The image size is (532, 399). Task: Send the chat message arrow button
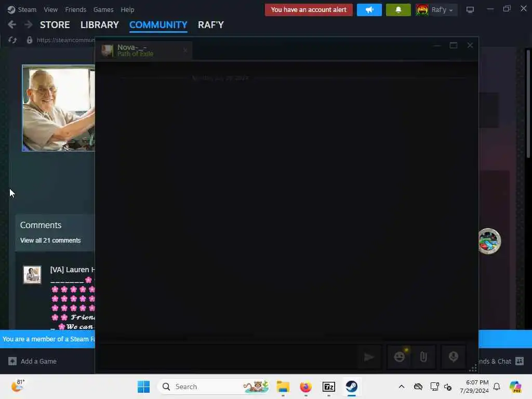[x=369, y=357]
